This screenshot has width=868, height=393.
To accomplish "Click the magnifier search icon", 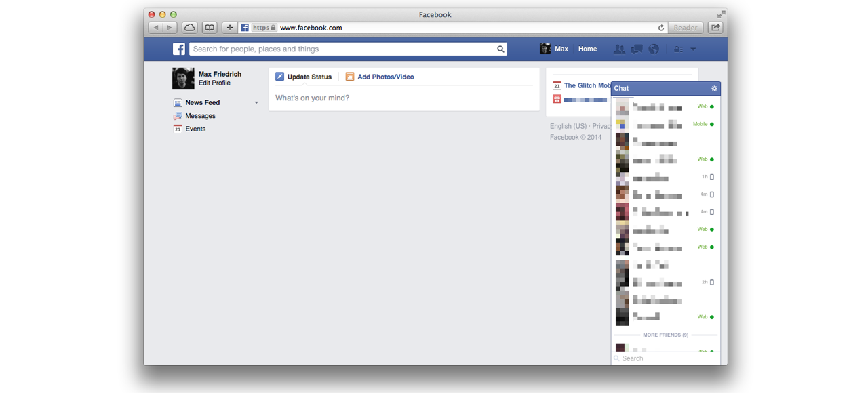I will click(500, 49).
